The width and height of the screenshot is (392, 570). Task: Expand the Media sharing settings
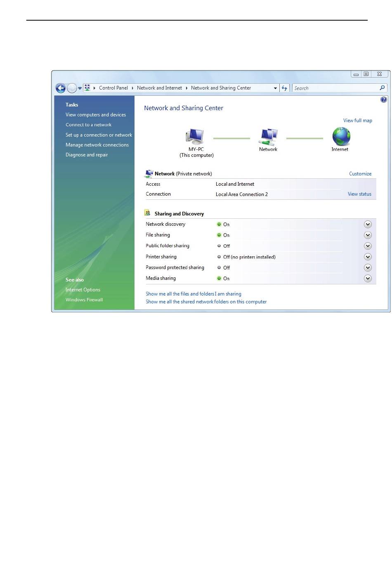tap(368, 279)
